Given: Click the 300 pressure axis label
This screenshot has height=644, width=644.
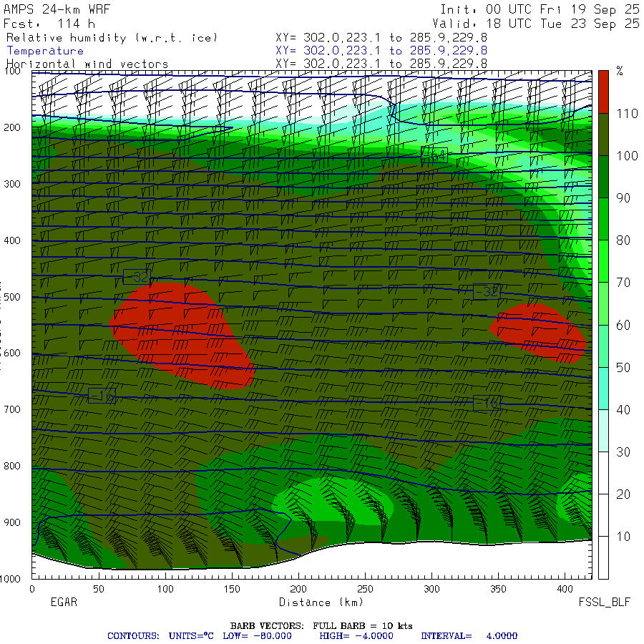Looking at the screenshot, I should (x=12, y=184).
